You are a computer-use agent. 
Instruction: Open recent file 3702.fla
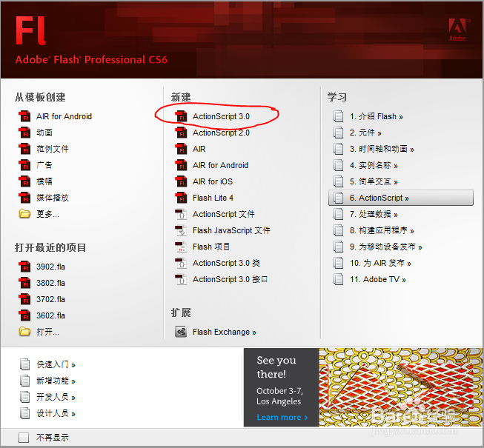tap(50, 299)
